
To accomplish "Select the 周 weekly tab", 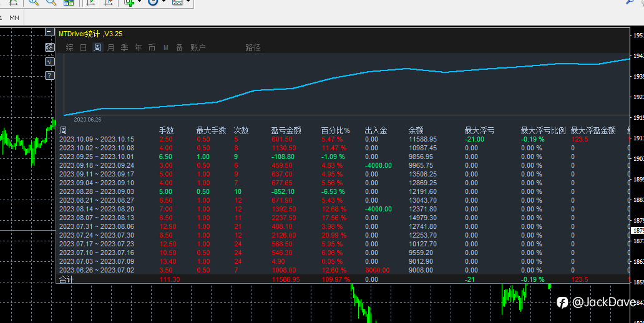I will point(97,47).
